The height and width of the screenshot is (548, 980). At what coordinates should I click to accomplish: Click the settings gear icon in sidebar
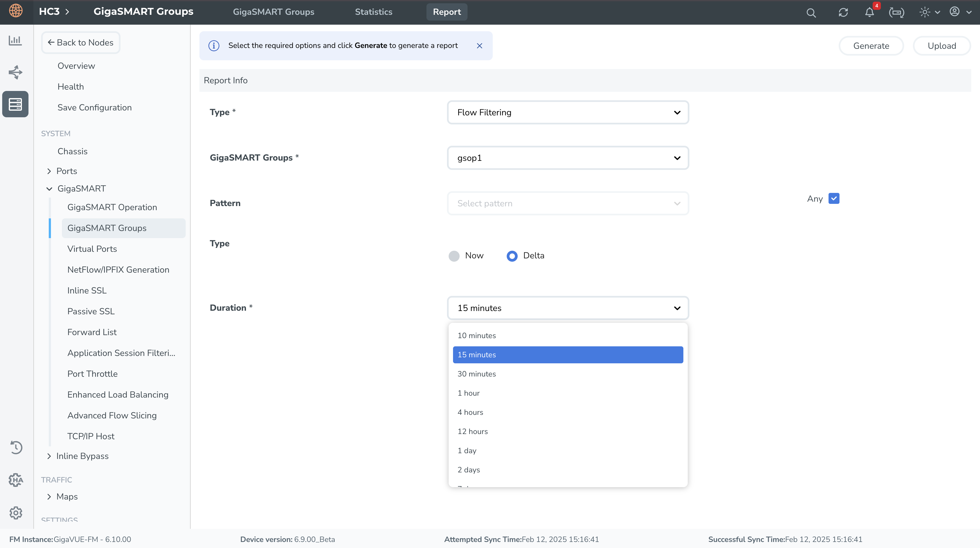(x=16, y=513)
